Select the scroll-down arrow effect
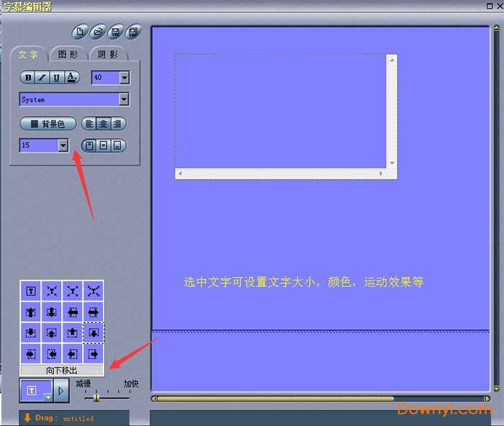Viewport: 504px width, 426px height. pyautogui.click(x=51, y=312)
